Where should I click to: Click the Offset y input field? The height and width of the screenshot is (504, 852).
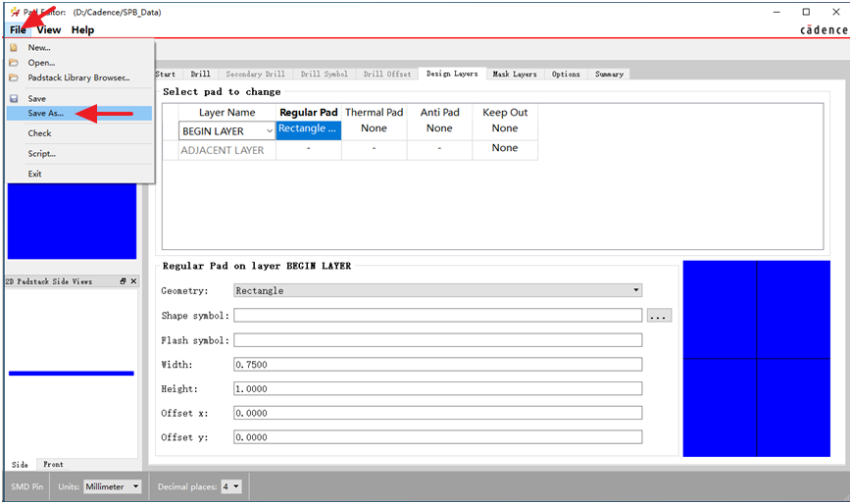coord(438,437)
